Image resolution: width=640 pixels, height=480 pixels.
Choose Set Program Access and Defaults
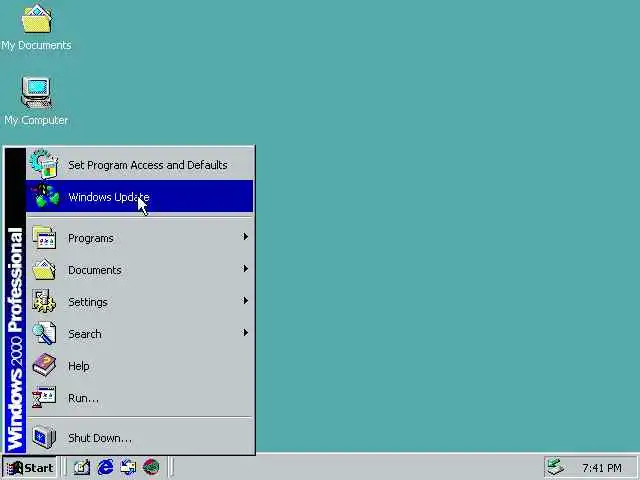(140, 164)
